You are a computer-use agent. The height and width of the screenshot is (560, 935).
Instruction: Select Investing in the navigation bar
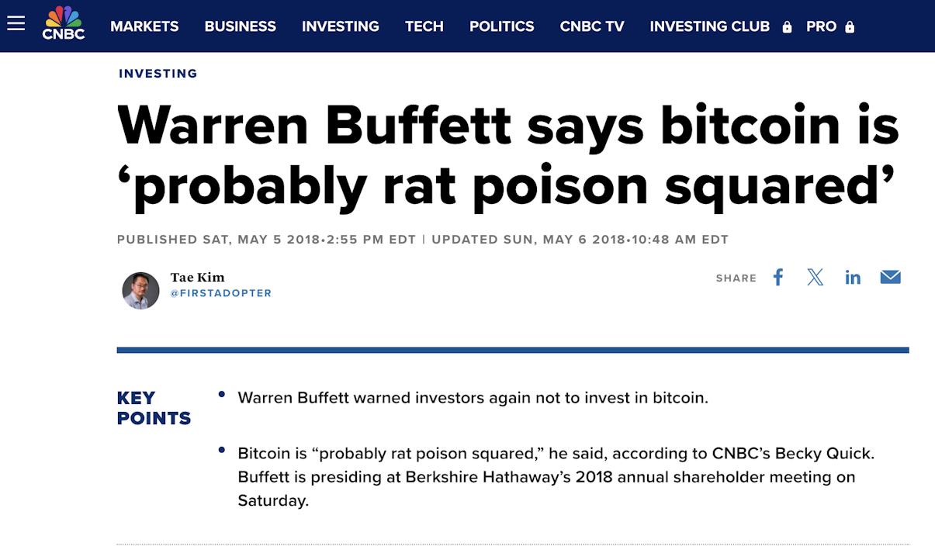coord(341,26)
